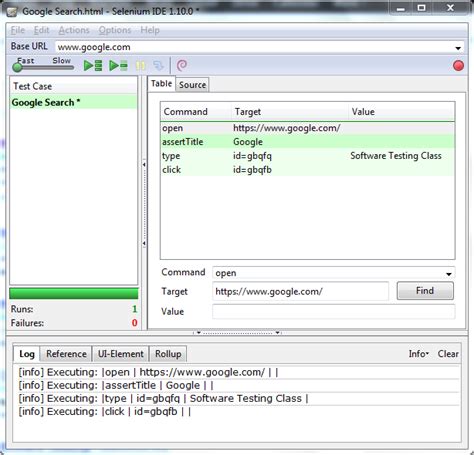This screenshot has height=455, width=474.
Task: Open the Actions menu
Action: (x=74, y=30)
